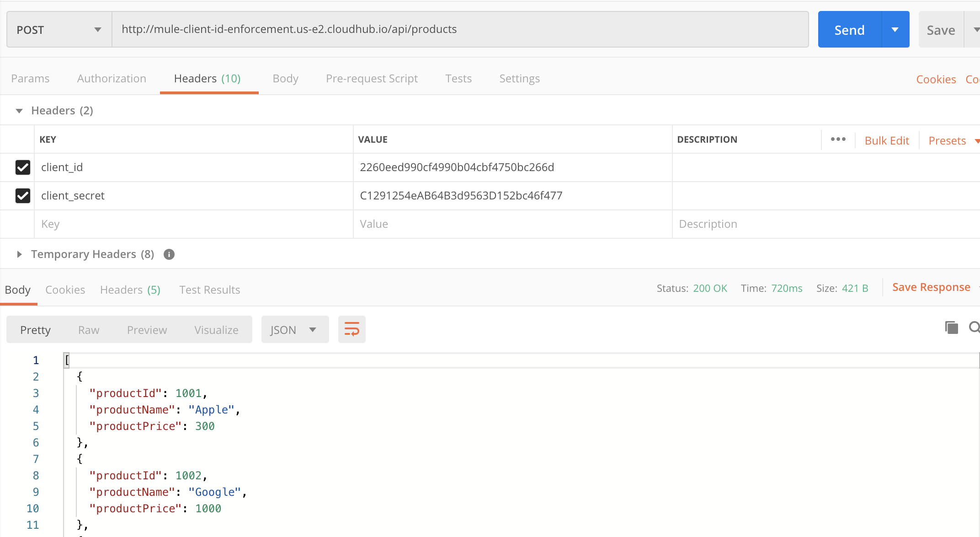Switch to Raw response view
Image resolution: width=980 pixels, height=537 pixels.
[89, 330]
